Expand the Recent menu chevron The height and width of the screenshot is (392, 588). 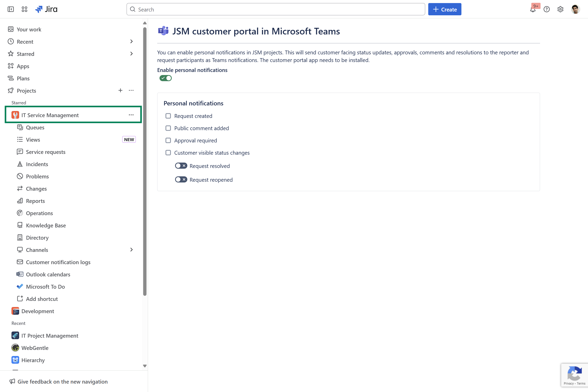coord(131,41)
